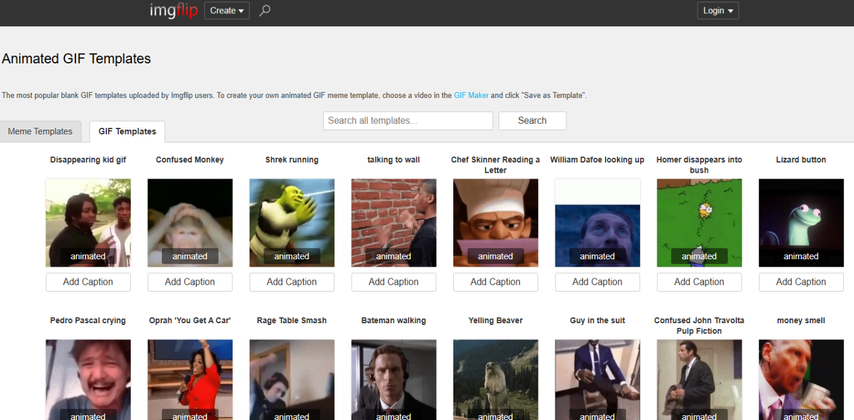Open the imgflip home logo
This screenshot has width=854, height=420.
[x=174, y=10]
